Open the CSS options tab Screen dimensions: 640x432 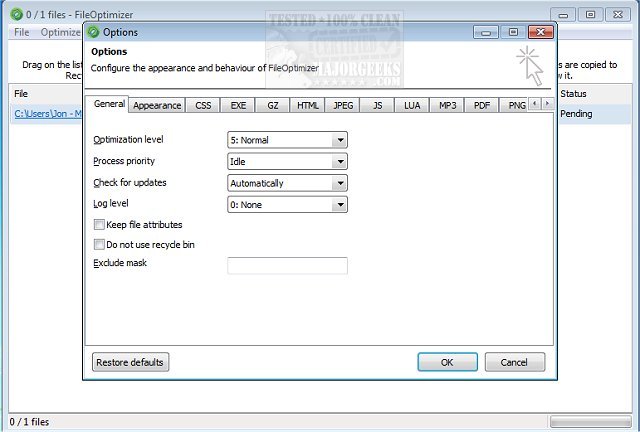click(x=203, y=105)
